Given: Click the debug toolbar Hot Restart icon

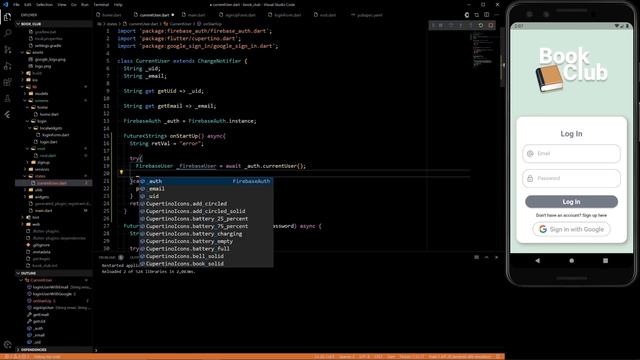Looking at the screenshot, I should [x=480, y=25].
